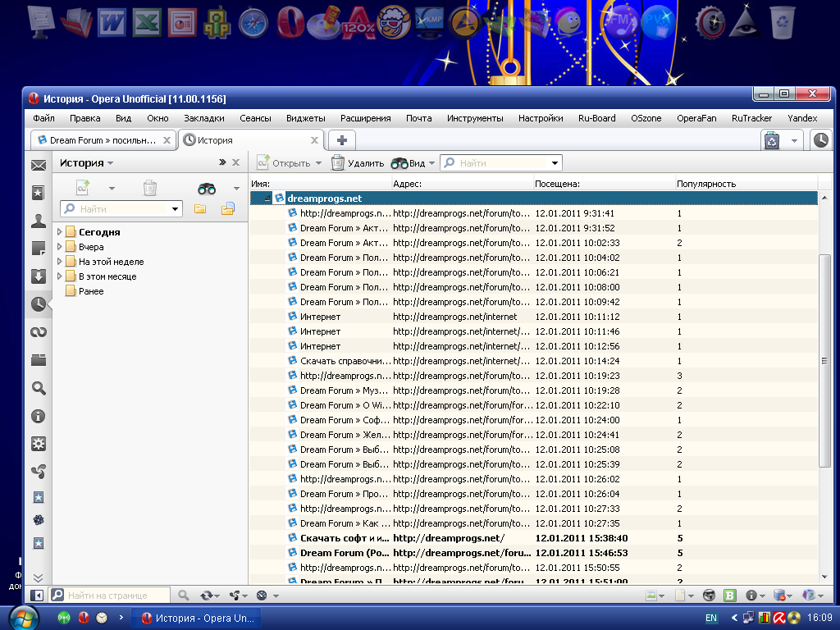Expand the На этой неделе folder
The image size is (840, 630).
point(59,262)
